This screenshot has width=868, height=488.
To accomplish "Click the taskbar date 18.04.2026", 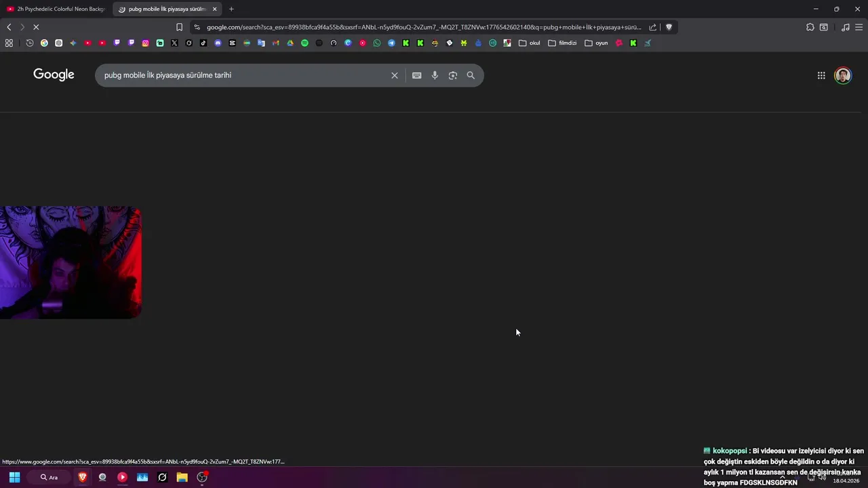I will [x=846, y=481].
